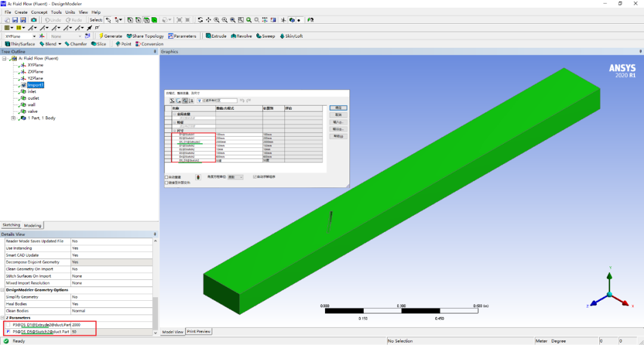The width and height of the screenshot is (644, 345).
Task: Click the Chamfer tool
Action: pos(76,44)
